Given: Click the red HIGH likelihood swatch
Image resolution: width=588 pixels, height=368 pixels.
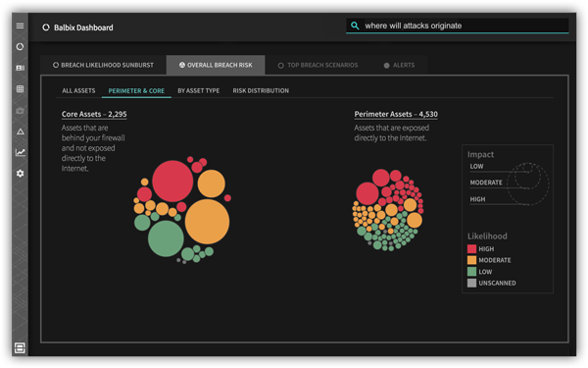Looking at the screenshot, I should click(x=471, y=249).
